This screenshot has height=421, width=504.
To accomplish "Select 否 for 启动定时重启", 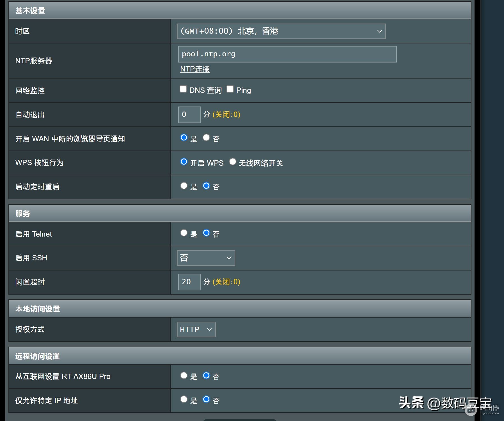I will (x=206, y=186).
